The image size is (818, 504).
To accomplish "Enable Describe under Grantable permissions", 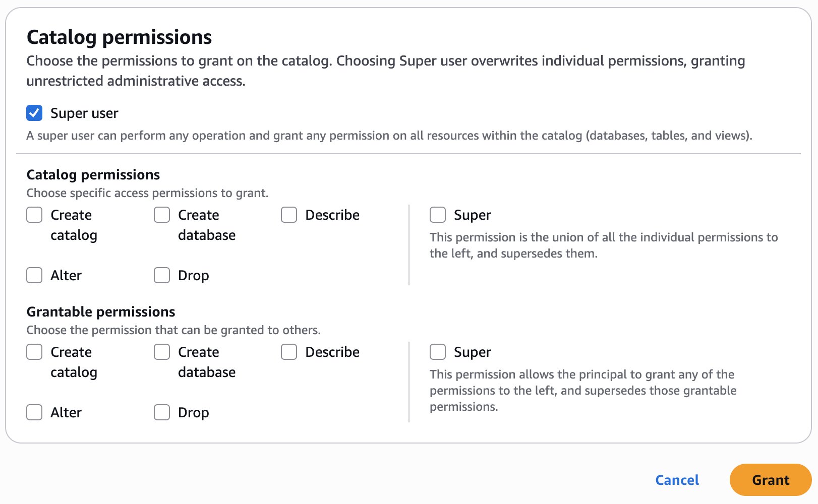I will click(x=289, y=352).
